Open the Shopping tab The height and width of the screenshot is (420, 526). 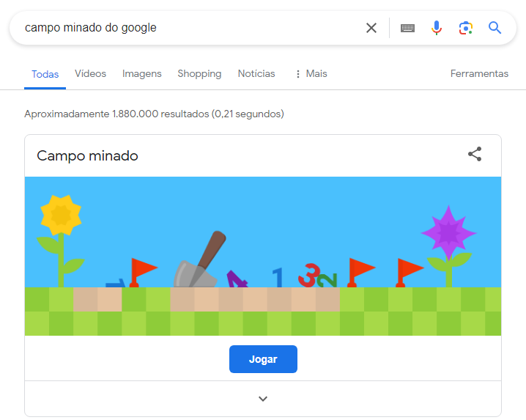(x=199, y=73)
